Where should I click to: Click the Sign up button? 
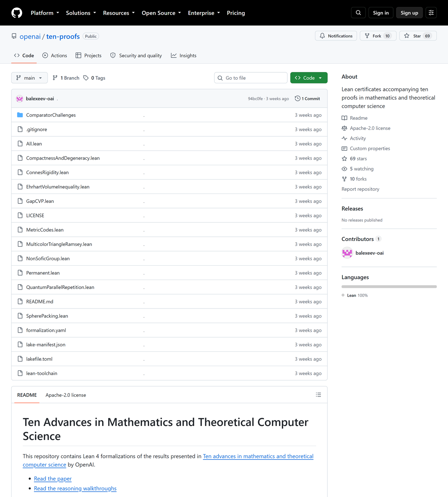409,13
